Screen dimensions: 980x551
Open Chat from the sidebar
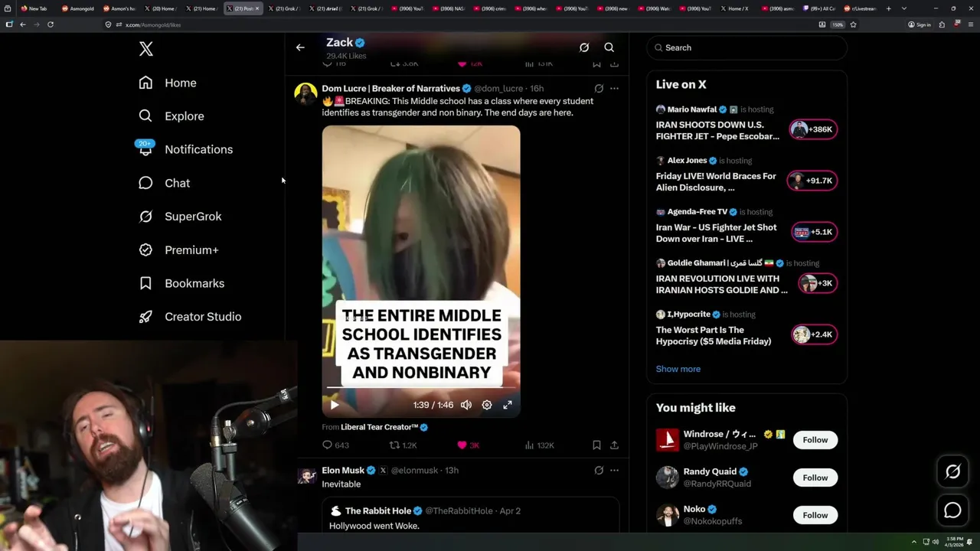tap(164, 183)
